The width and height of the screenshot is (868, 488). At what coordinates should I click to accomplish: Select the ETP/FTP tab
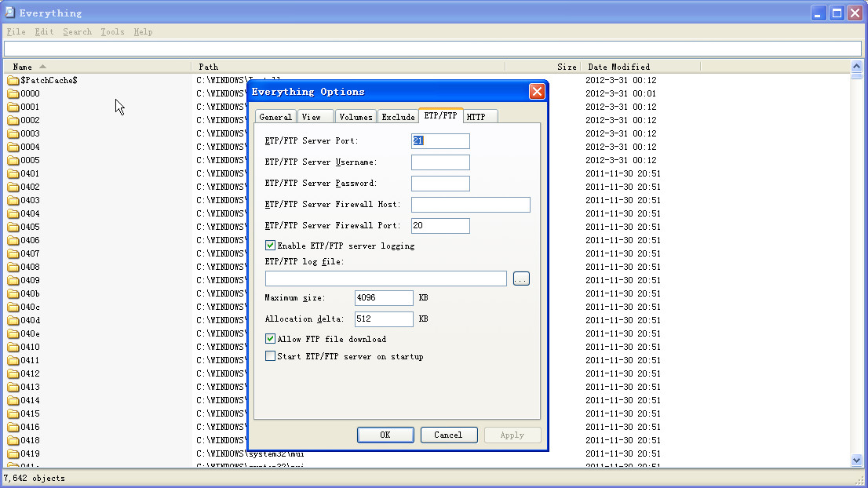click(440, 115)
